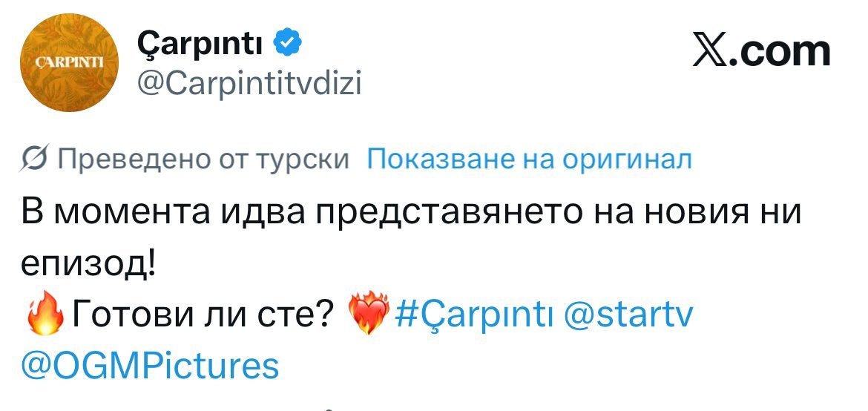The width and height of the screenshot is (868, 411).
Task: Show original via "Показване на оригинал"
Action: click(530, 159)
